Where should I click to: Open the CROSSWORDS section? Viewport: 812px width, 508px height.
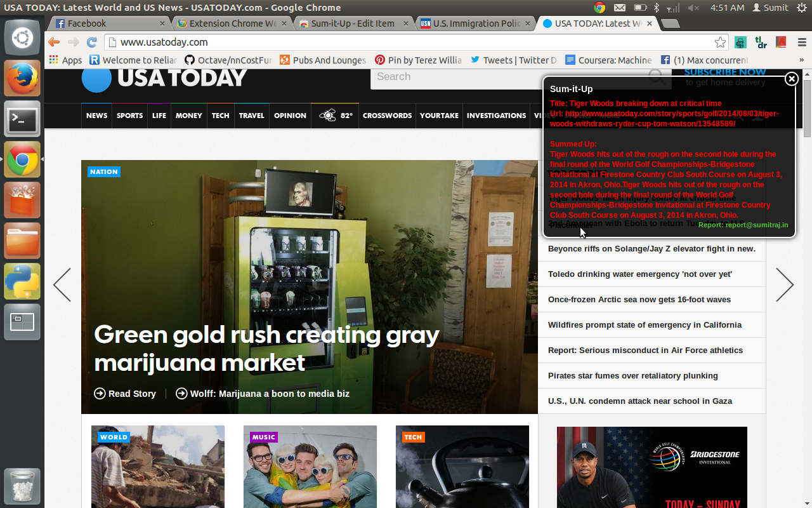(x=388, y=116)
